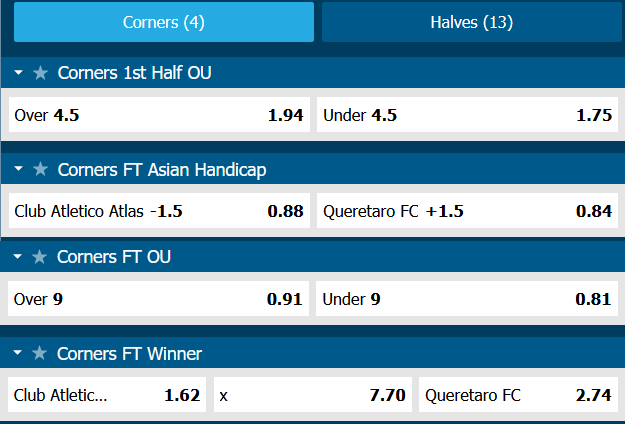Bet on Under 9 corners at 0.81
This screenshot has width=625, height=424.
pos(467,299)
